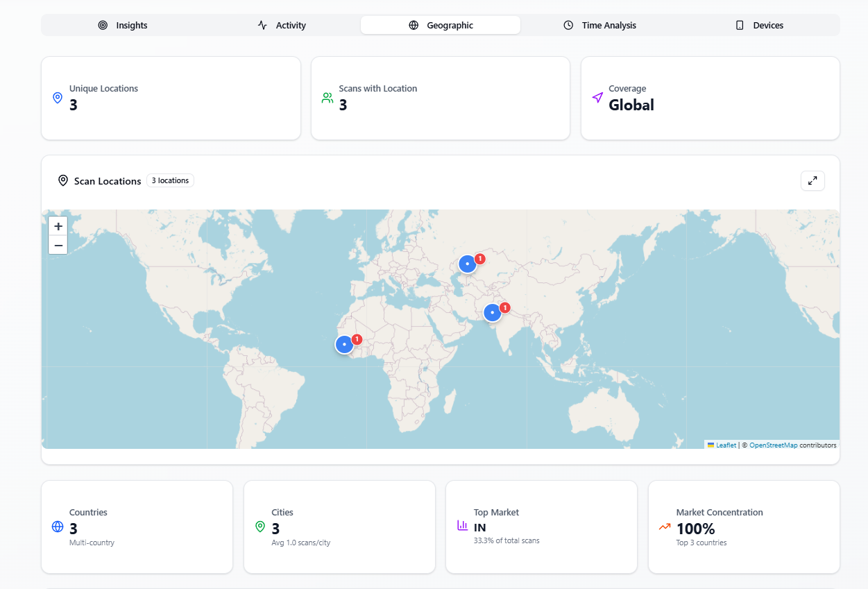This screenshot has width=868, height=589.
Task: Open the Insights tab
Action: [x=121, y=25]
